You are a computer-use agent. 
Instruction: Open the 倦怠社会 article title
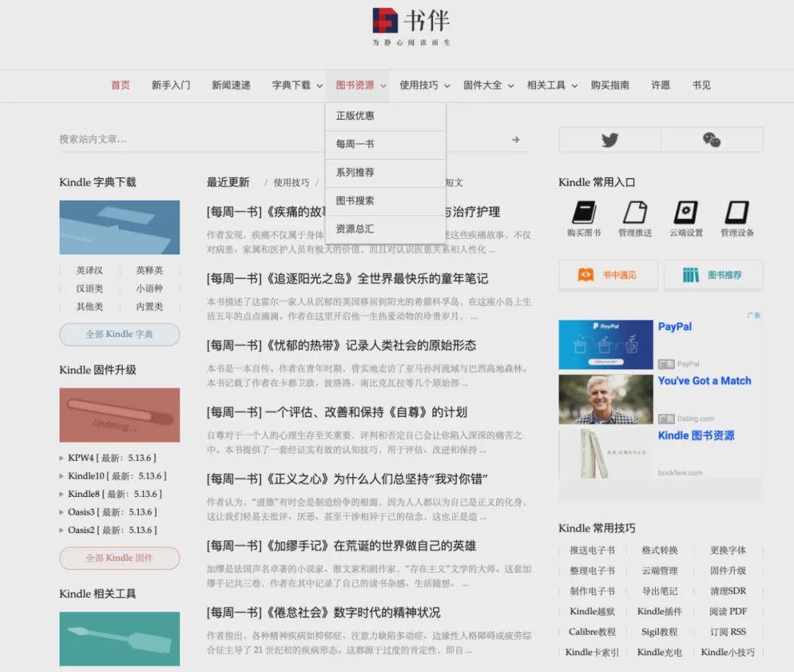[x=323, y=612]
